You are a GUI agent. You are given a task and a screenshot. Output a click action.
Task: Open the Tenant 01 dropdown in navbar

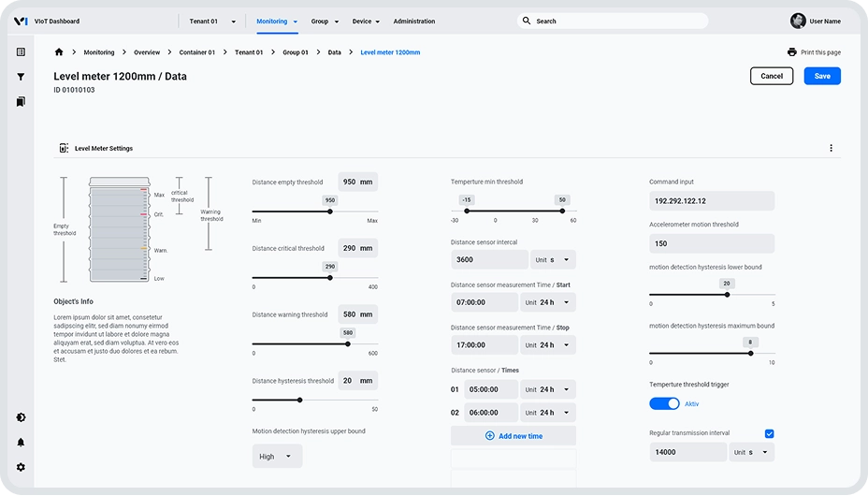pos(209,21)
